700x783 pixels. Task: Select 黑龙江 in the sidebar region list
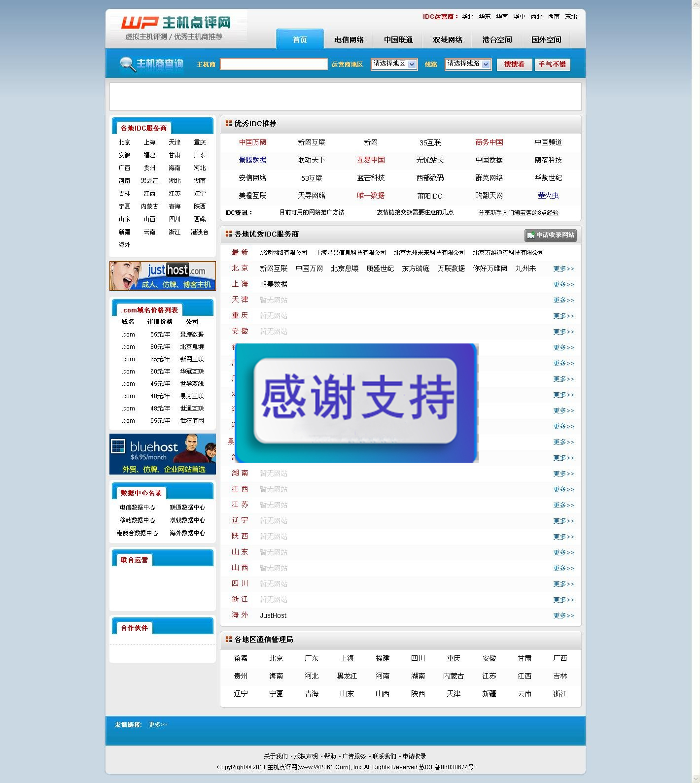coord(149,181)
